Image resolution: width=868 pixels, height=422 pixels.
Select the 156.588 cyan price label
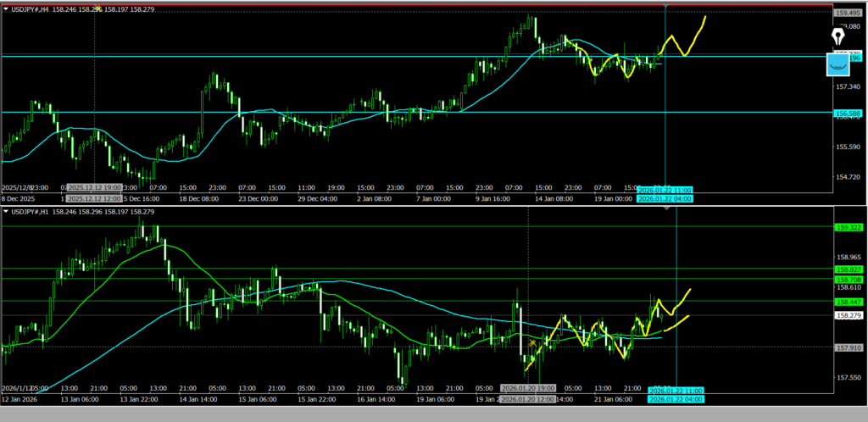click(x=849, y=113)
